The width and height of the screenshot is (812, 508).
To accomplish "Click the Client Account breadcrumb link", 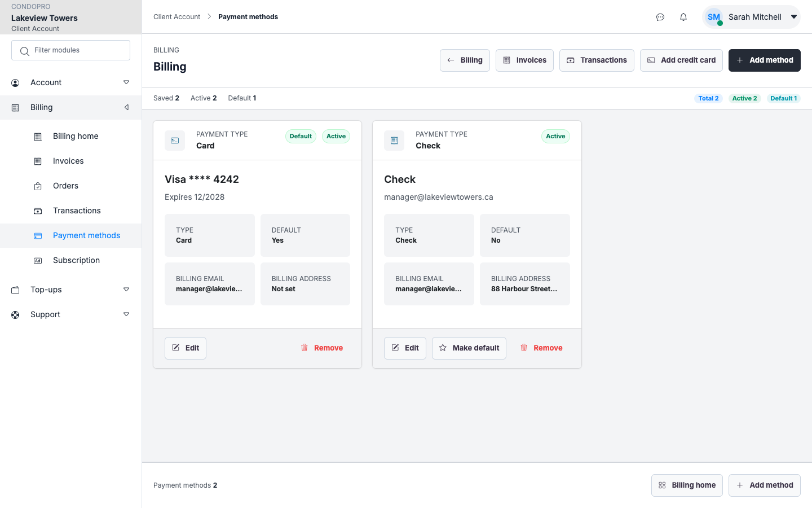I will click(176, 17).
